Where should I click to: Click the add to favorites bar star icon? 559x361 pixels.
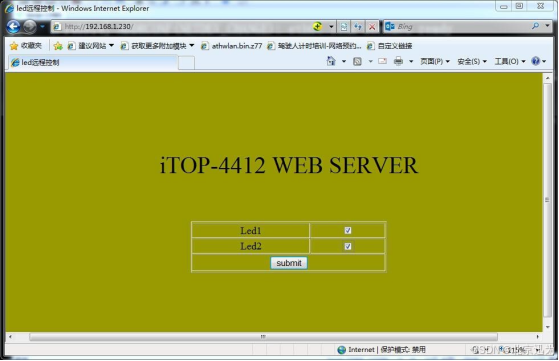(58, 46)
